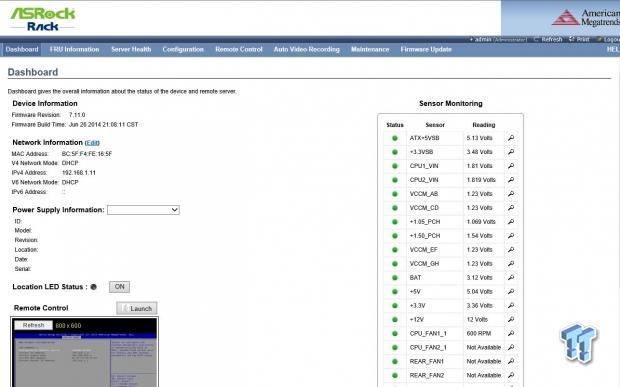Open magnifier icon for ATX+5VSB sensor
This screenshot has width=620, height=387.
pos(511,138)
